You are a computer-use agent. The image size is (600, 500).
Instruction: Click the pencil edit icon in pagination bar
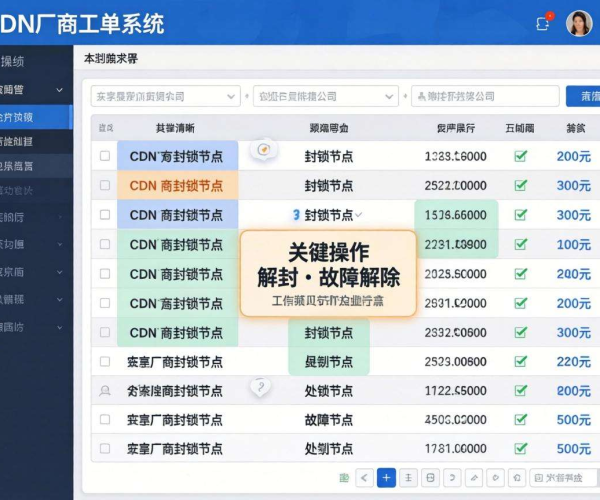474,477
